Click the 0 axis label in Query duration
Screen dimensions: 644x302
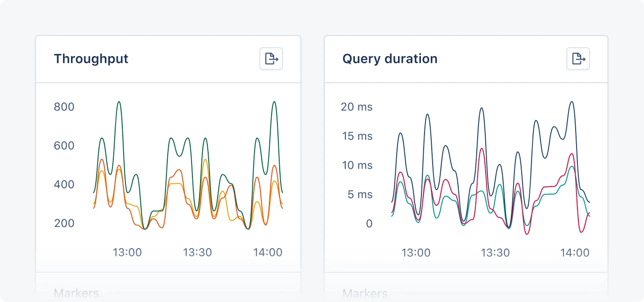[x=369, y=223]
